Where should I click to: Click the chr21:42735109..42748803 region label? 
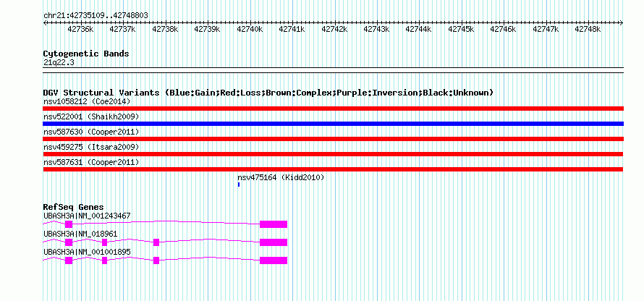coord(96,16)
